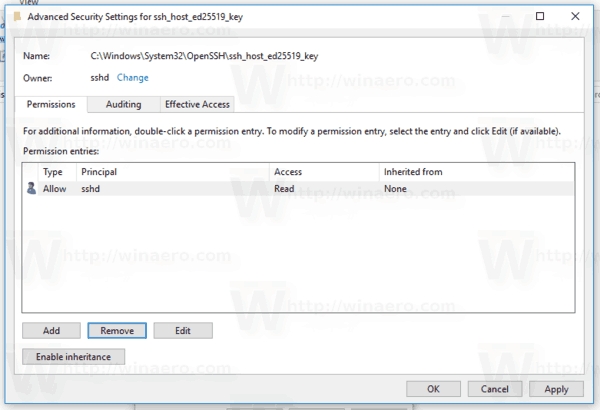Click the Edit button
600x410 pixels.
pos(181,330)
